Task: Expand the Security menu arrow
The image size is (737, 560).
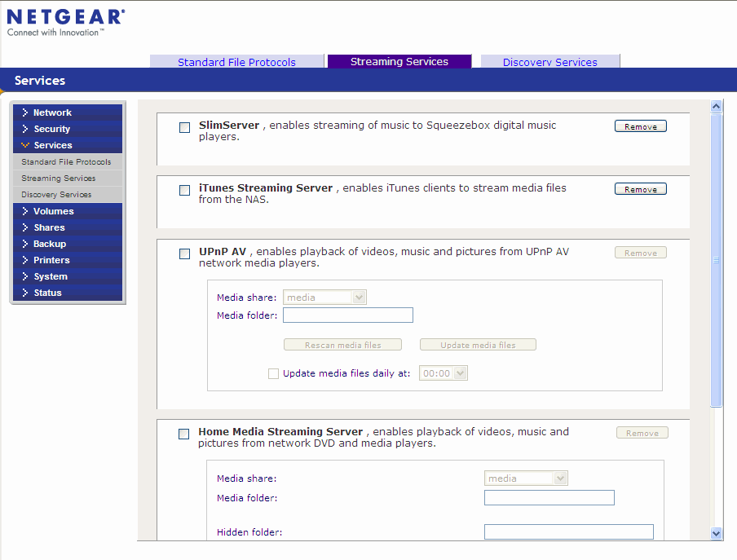Action: [25, 129]
